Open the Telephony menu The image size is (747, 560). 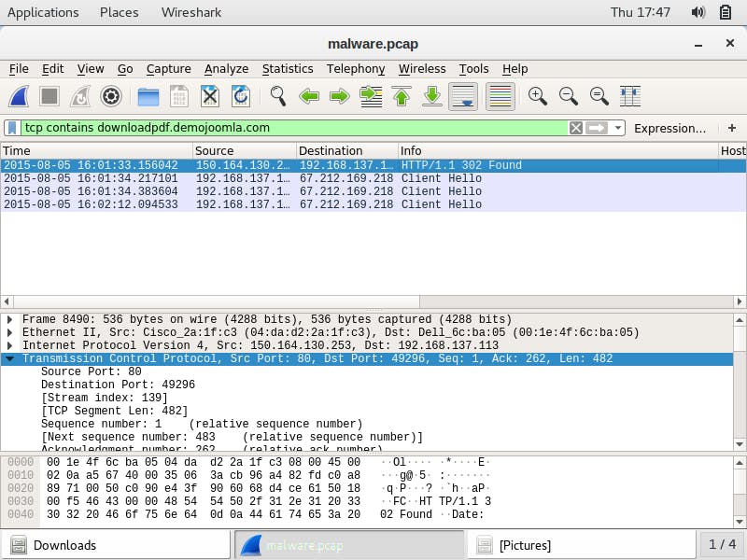pyautogui.click(x=356, y=69)
